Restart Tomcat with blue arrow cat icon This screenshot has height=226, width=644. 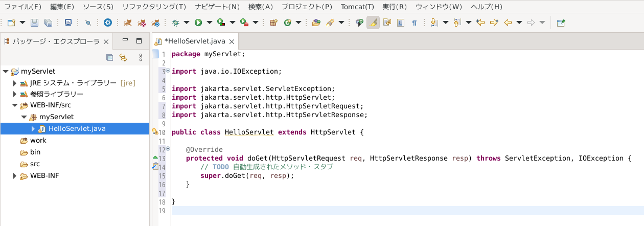click(x=156, y=22)
